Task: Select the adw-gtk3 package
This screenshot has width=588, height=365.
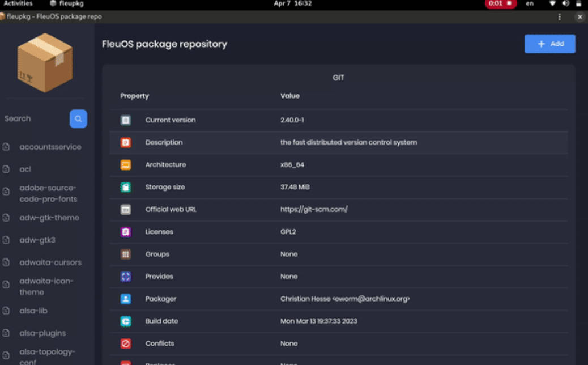Action: coord(37,240)
